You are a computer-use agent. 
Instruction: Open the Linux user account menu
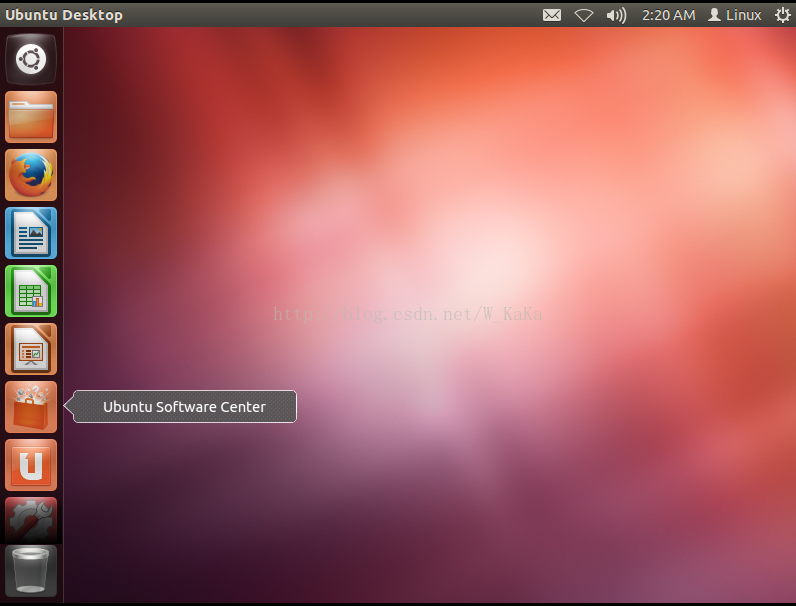(735, 15)
